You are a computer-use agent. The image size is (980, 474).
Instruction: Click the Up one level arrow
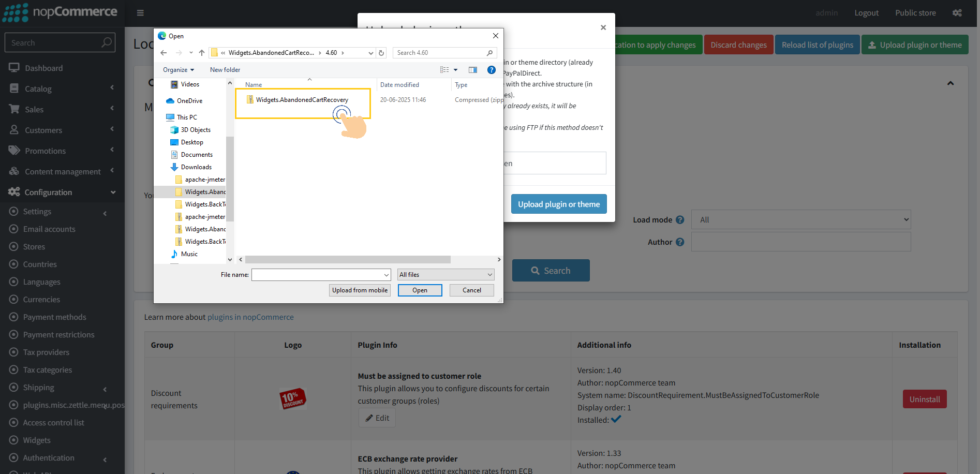202,53
